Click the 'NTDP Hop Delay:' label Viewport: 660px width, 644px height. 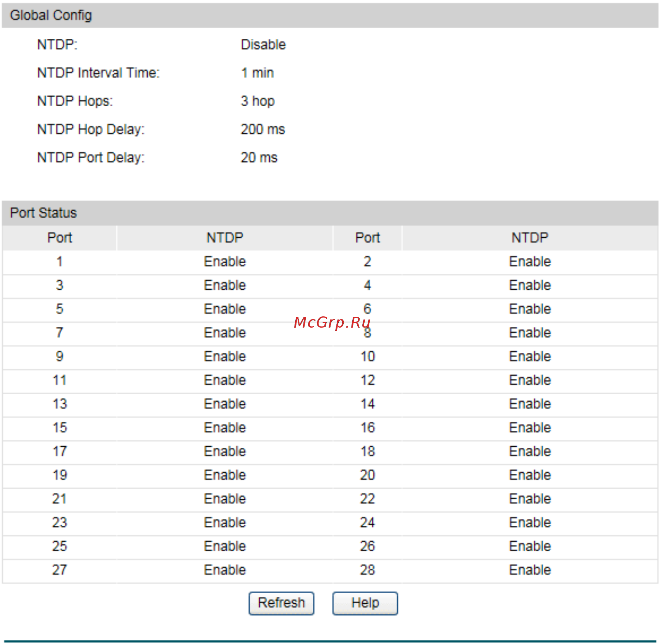(x=91, y=129)
